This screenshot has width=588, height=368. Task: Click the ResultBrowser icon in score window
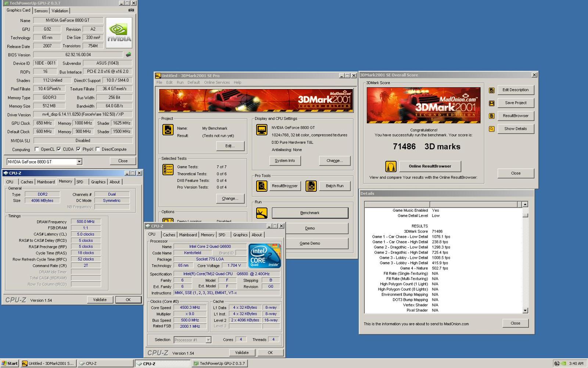pos(492,116)
